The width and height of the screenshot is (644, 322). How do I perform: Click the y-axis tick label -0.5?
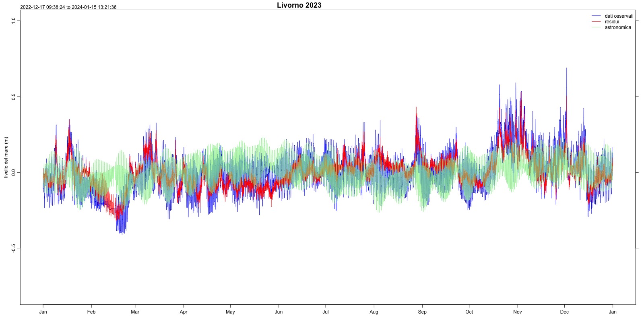tap(13, 248)
